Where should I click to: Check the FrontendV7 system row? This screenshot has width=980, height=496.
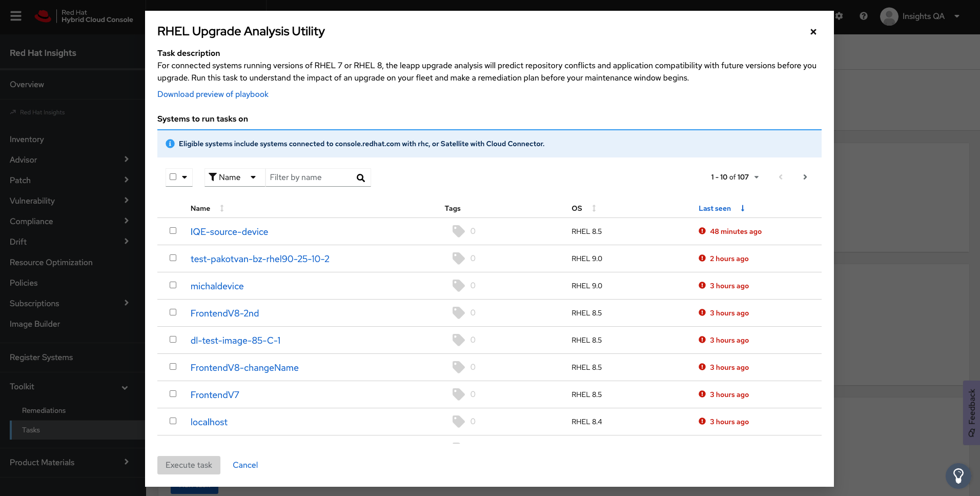click(173, 394)
